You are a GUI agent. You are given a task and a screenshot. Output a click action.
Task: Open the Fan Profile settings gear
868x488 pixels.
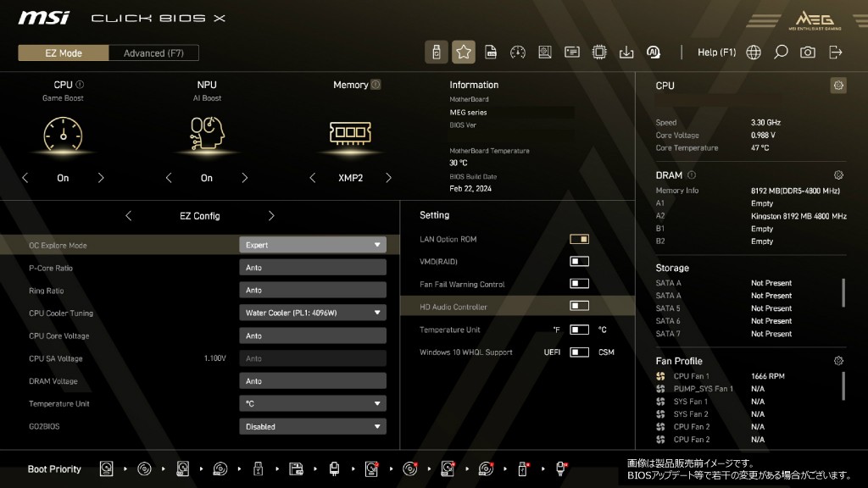(x=838, y=361)
